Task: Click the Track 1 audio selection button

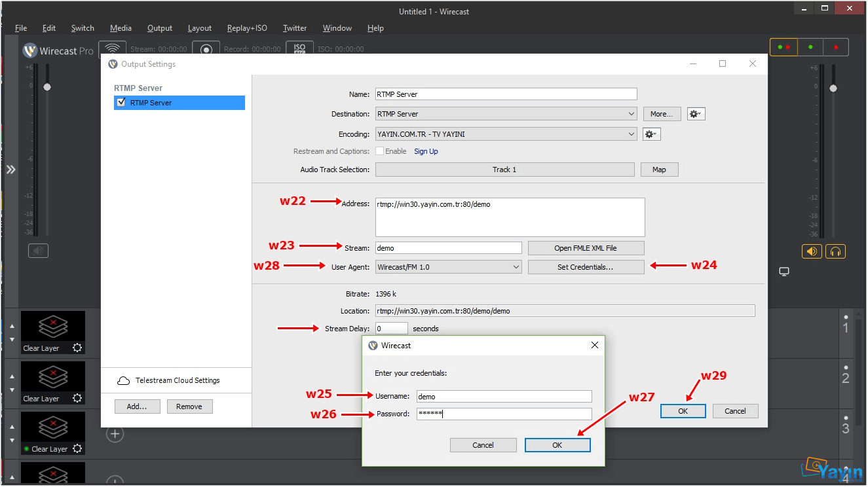Action: tap(504, 170)
